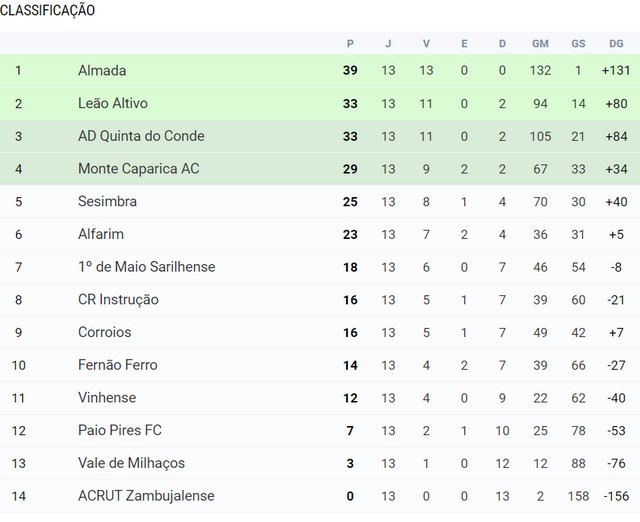The image size is (640, 522).
Task: Click Almada's 39 points value
Action: pyautogui.click(x=350, y=70)
